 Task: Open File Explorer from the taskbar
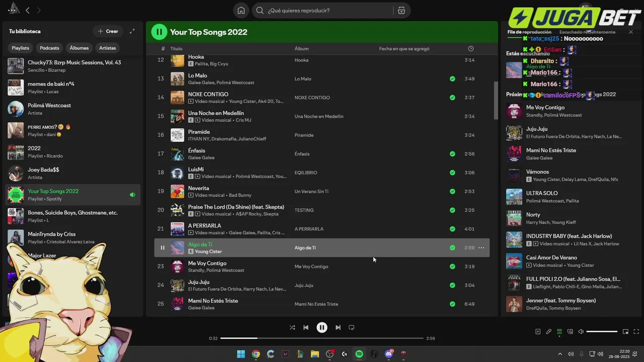pos(314,354)
